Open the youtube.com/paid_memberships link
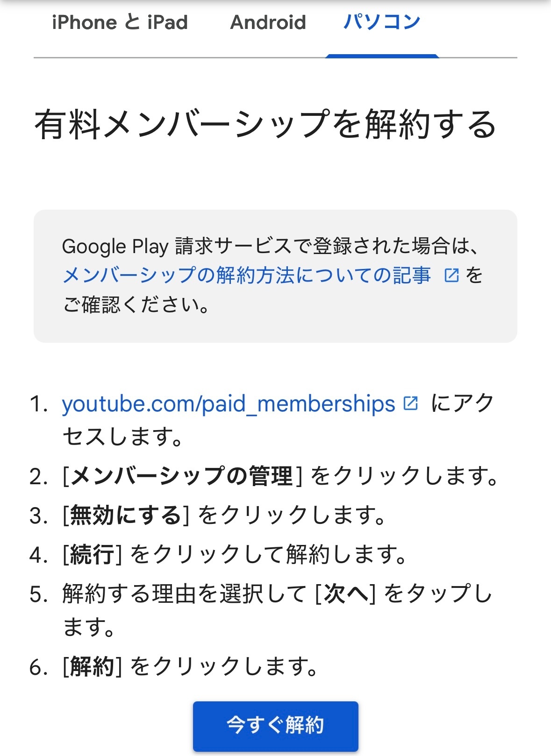Image resolution: width=551 pixels, height=756 pixels. (229, 404)
